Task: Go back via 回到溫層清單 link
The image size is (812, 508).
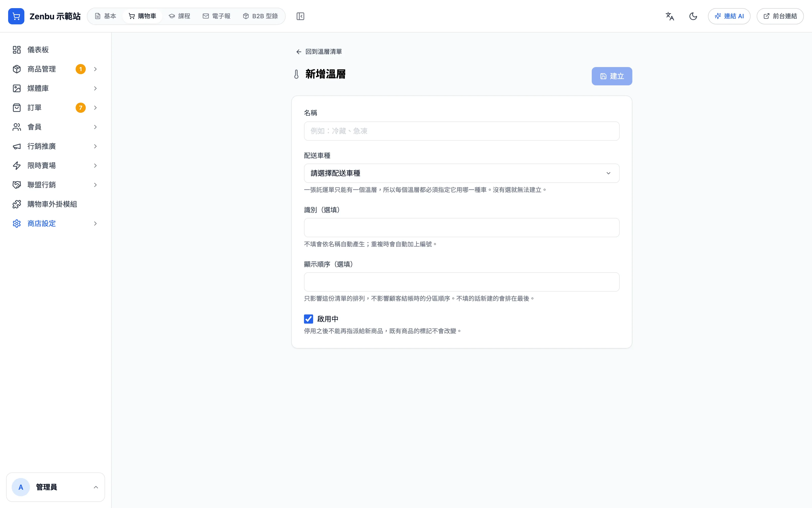Action: (x=319, y=52)
